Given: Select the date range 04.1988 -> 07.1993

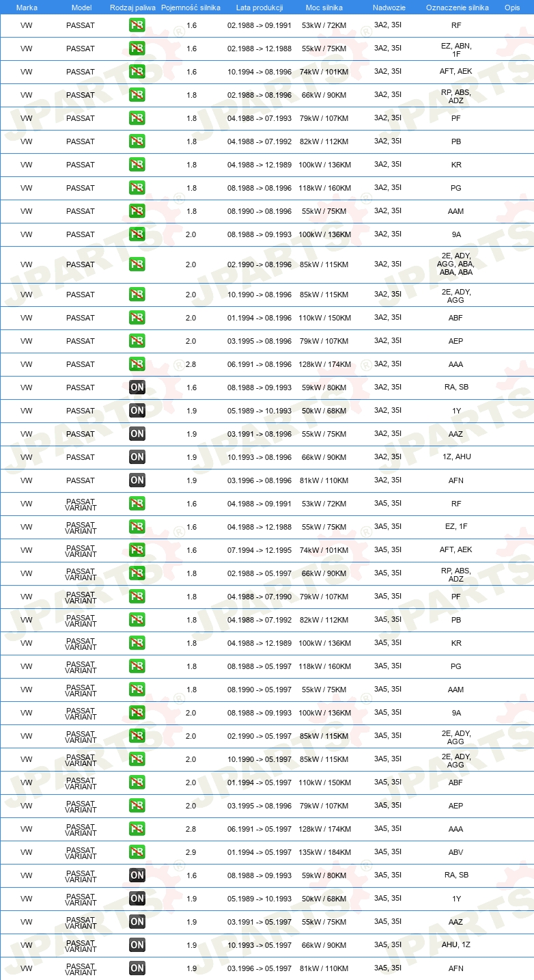Looking at the screenshot, I should coord(259,118).
